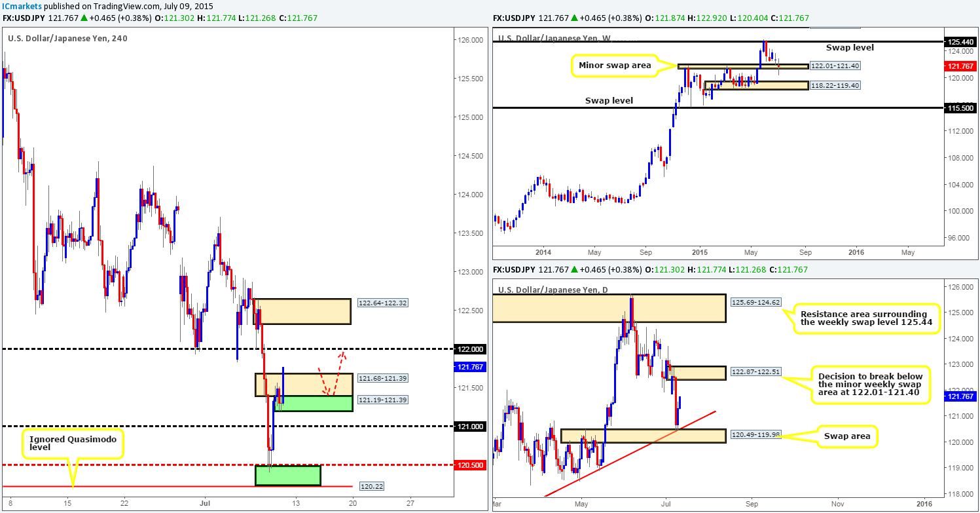The height and width of the screenshot is (513, 980).
Task: Click the 'FX:USDJPY' symbol above the weekly chart
Action: tap(515, 18)
